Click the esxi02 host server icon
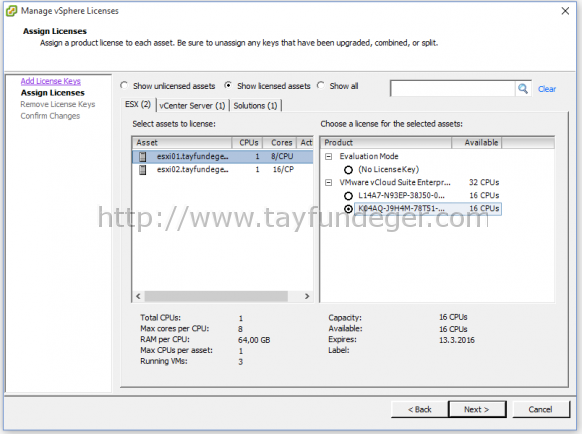 click(x=143, y=170)
